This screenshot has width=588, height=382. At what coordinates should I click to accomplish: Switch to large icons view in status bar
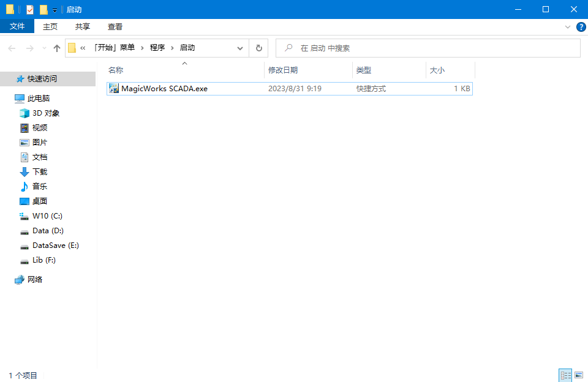pos(579,375)
